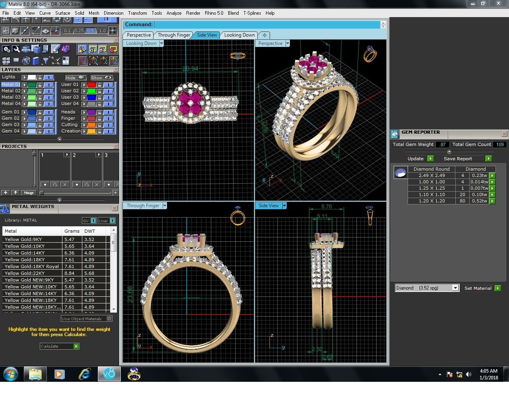Toggle the Lights layer on/off switch
The height and width of the screenshot is (420, 509).
pos(49,77)
